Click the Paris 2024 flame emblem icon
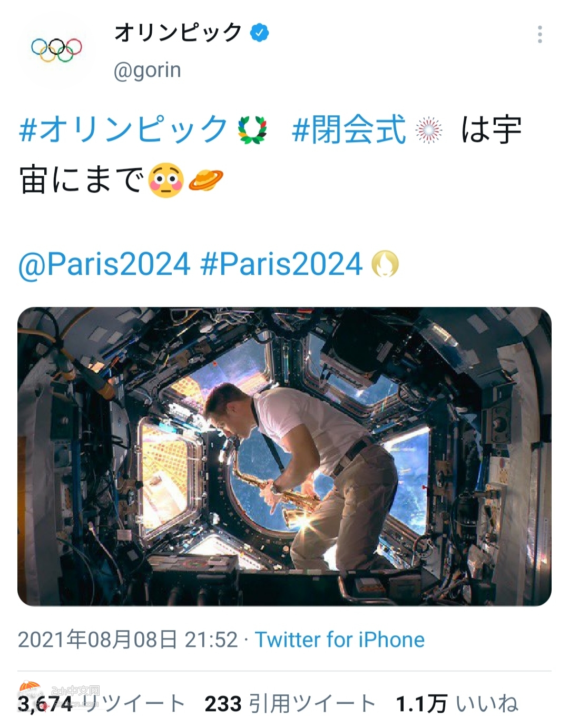Screen dimensions: 569x728 pyautogui.click(x=385, y=263)
